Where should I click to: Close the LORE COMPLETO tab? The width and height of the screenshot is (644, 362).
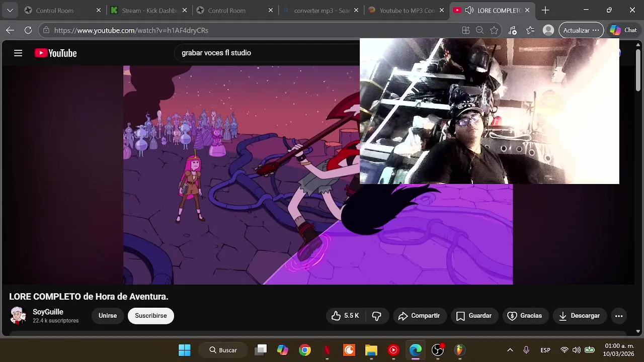pos(527,10)
